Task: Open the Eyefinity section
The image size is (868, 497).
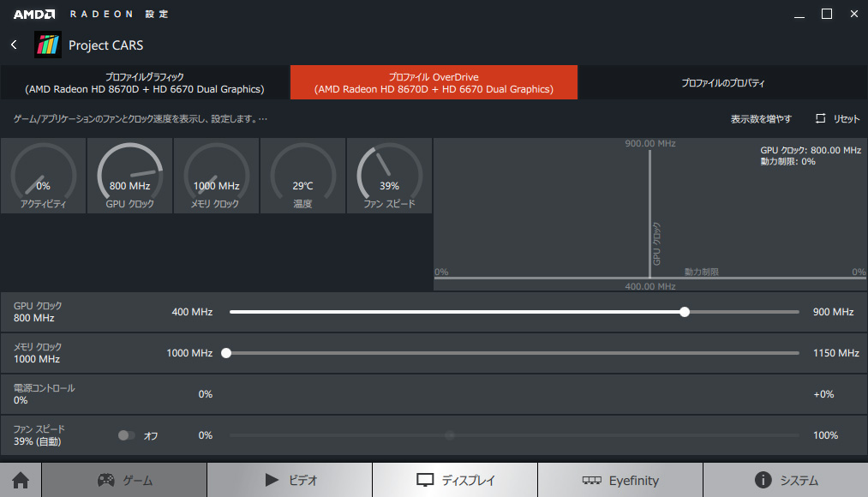Action: 620,480
